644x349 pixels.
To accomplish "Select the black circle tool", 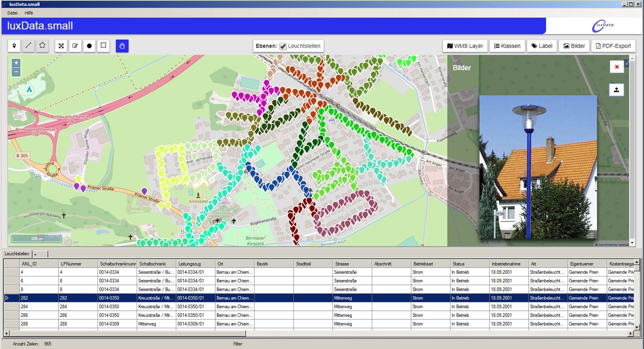I will pos(89,46).
